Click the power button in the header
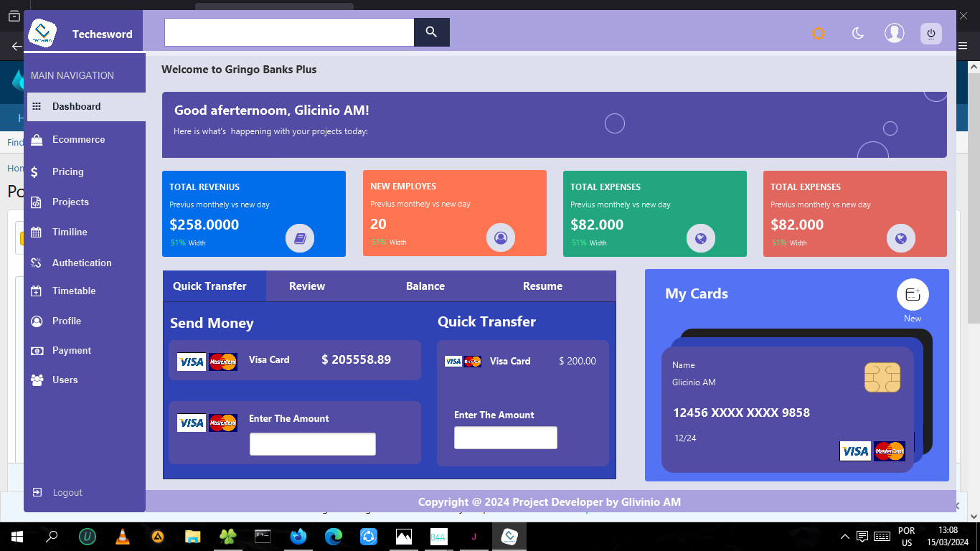The image size is (980, 551). (931, 33)
